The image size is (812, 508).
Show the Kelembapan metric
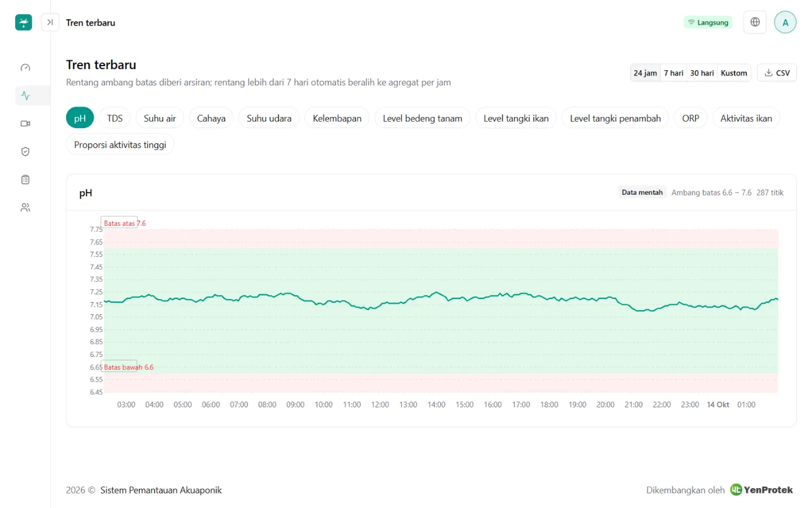337,118
